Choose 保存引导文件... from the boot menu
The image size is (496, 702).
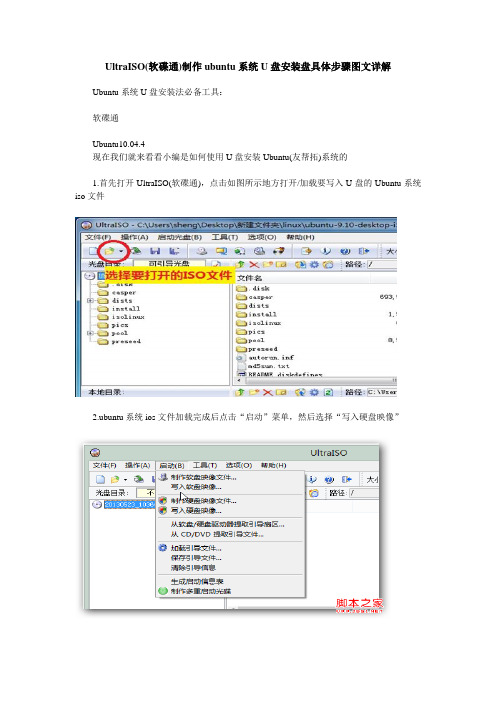pos(231,558)
